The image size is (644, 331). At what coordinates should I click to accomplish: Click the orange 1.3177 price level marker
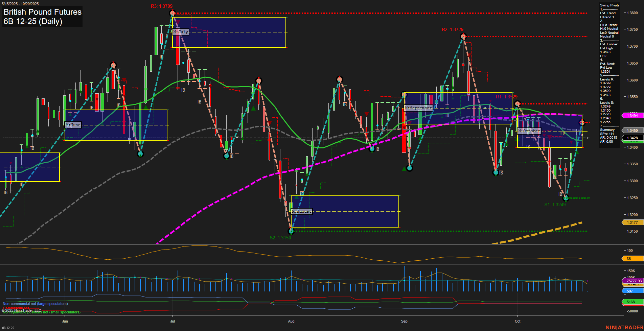[x=632, y=222]
